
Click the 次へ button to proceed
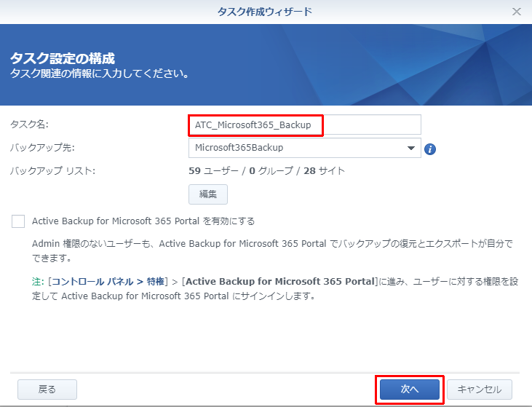point(410,390)
